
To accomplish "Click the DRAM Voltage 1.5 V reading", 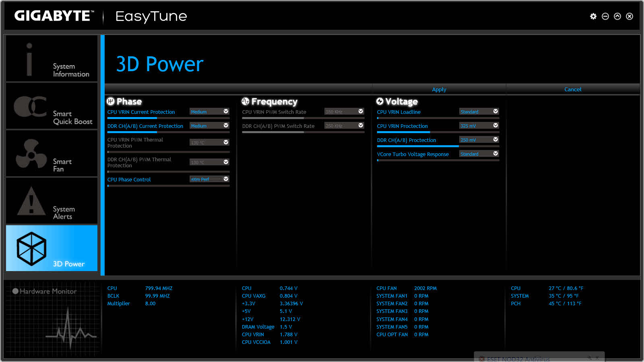I will (x=286, y=327).
